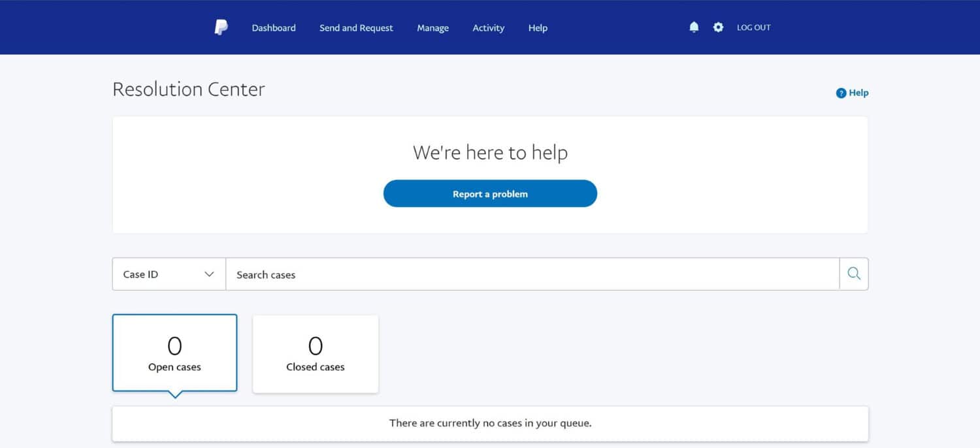Select the Activity menu item
The image size is (980, 448).
pyautogui.click(x=488, y=28)
